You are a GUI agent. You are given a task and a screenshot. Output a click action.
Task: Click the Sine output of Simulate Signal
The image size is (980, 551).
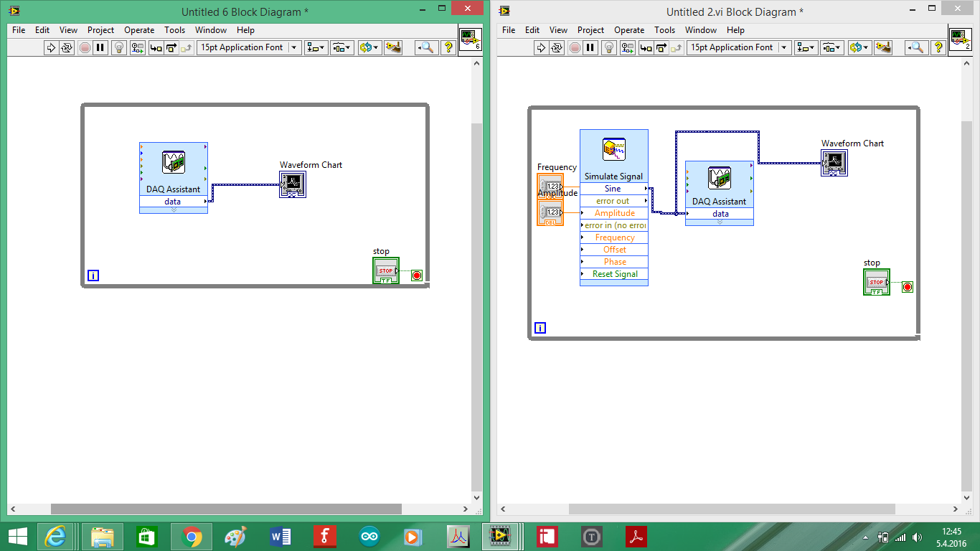click(x=614, y=189)
